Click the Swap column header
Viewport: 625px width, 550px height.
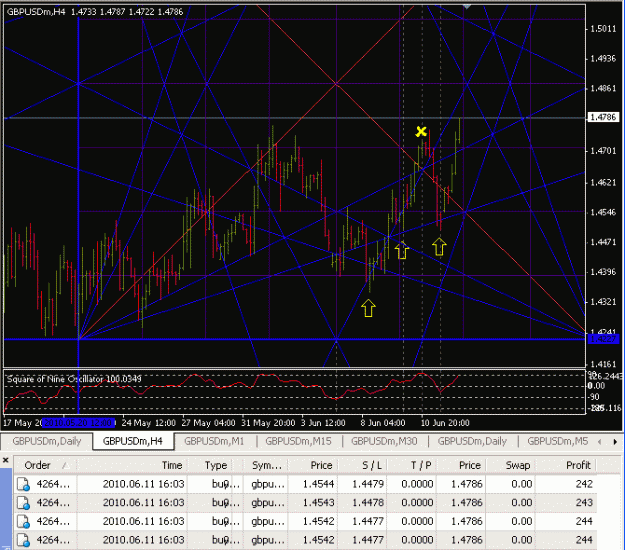[517, 465]
